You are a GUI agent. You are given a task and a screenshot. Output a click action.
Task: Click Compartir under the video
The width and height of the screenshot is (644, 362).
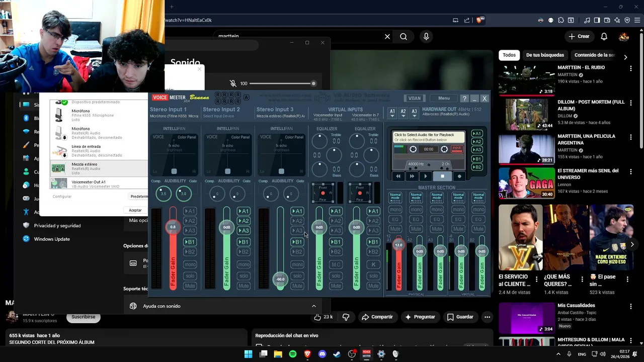pos(377,317)
